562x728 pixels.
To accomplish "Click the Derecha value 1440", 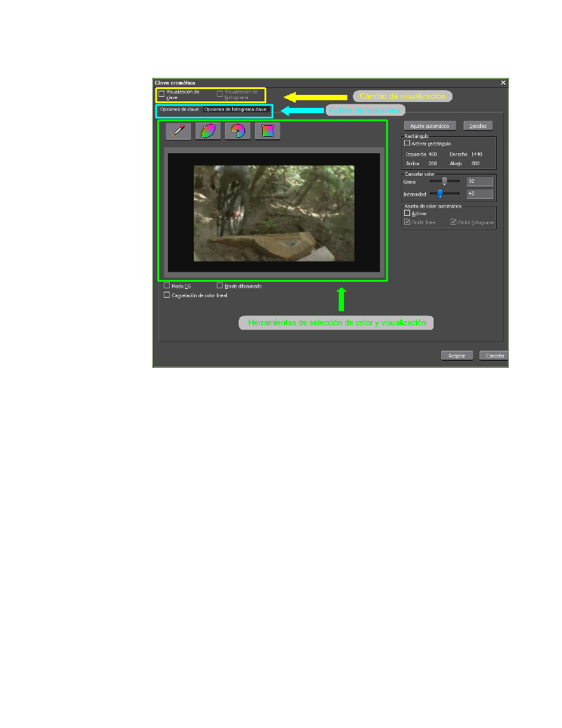I will 477,154.
